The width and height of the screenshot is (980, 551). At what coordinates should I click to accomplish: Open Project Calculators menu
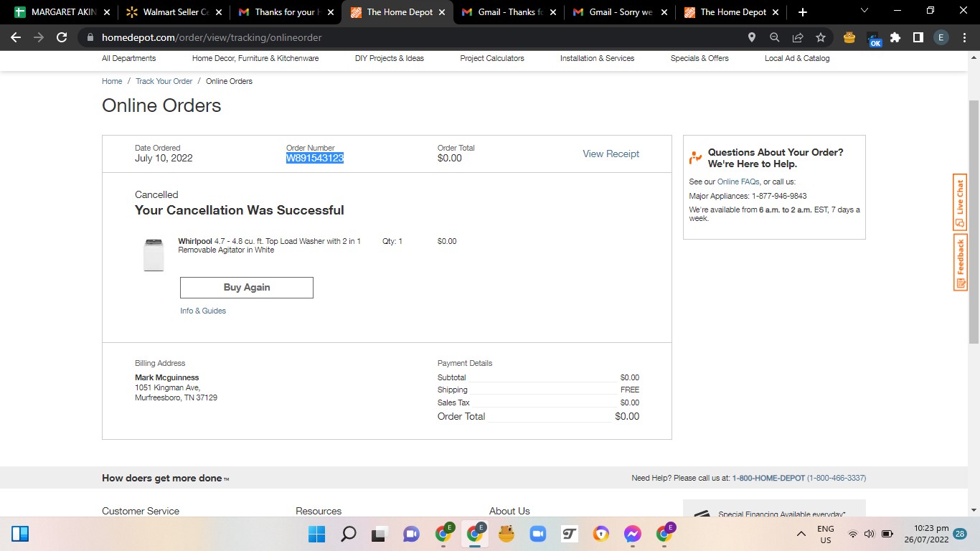492,58
